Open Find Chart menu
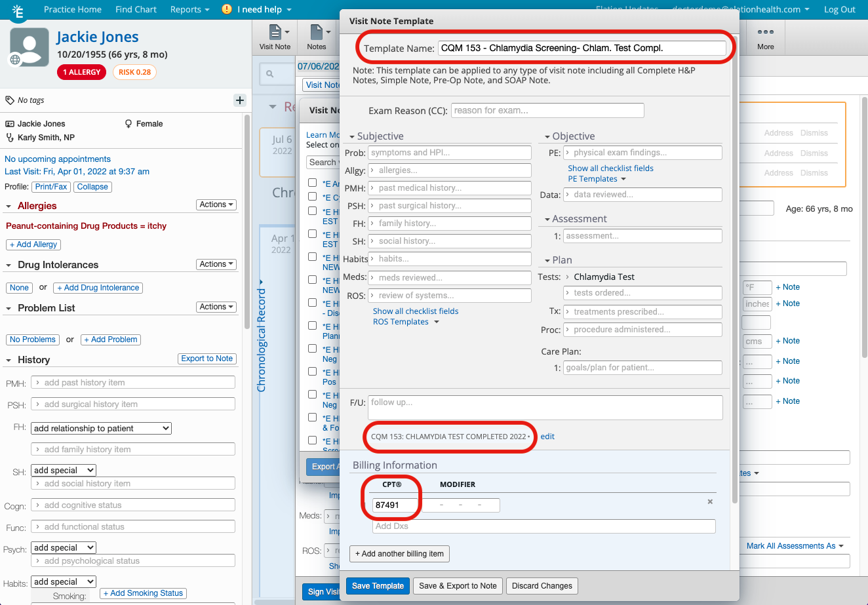 click(x=136, y=9)
